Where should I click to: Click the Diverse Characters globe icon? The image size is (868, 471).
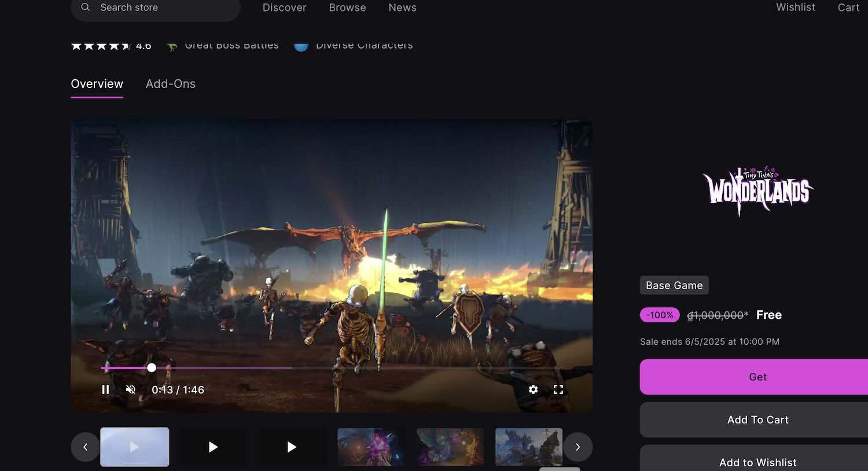click(x=301, y=46)
